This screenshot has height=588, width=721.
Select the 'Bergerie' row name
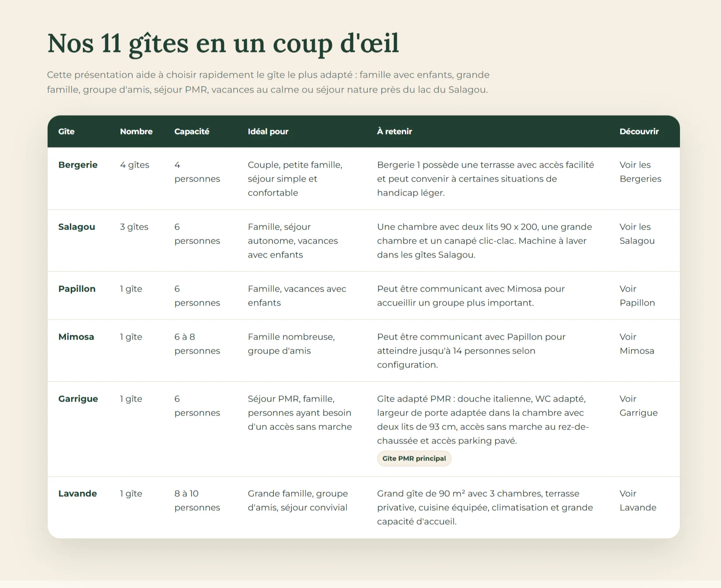tap(78, 165)
